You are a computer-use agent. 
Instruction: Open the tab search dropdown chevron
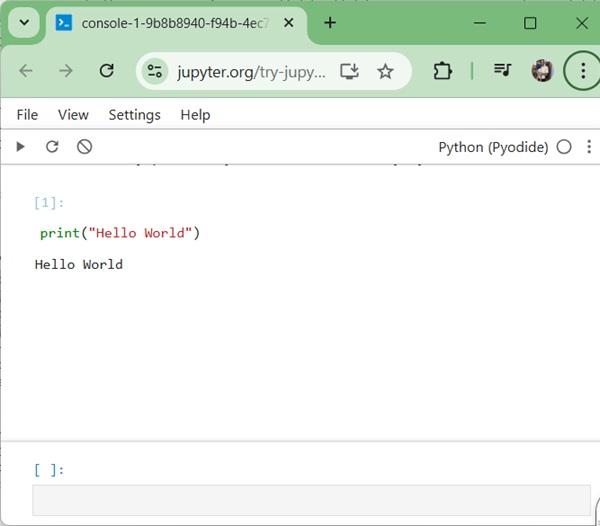click(x=24, y=23)
